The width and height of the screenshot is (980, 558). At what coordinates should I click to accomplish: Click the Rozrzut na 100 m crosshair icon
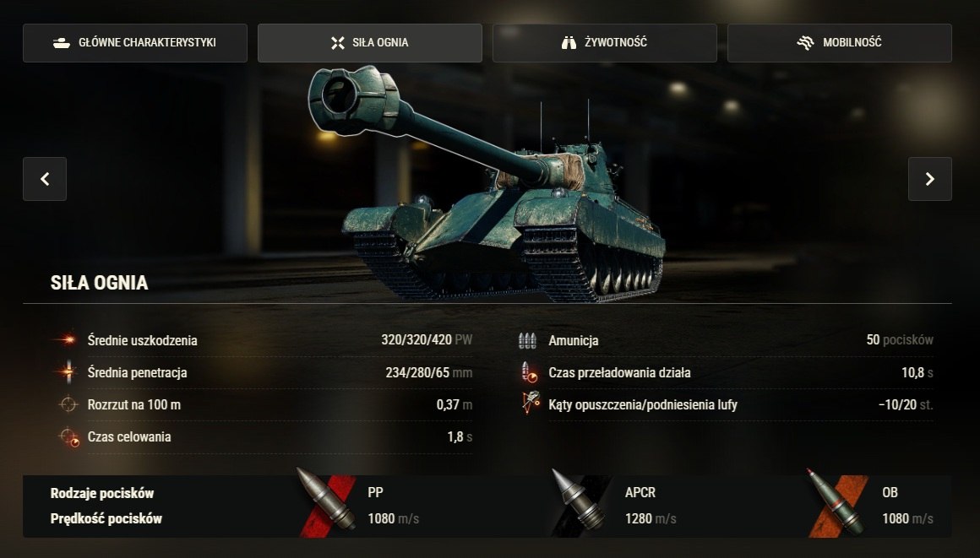point(68,404)
